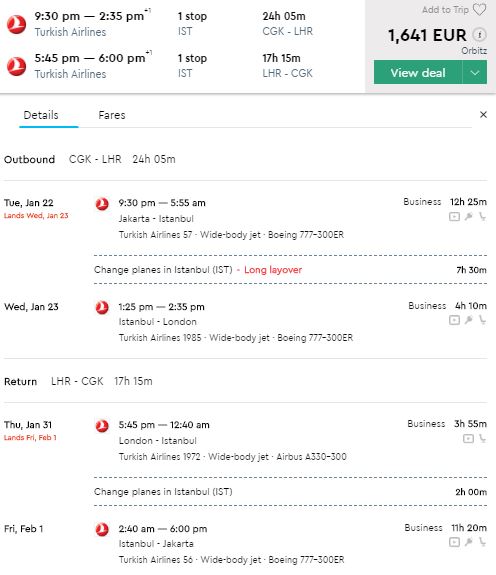The height and width of the screenshot is (575, 496).
Task: Switch to the Fares tab
Action: [112, 115]
